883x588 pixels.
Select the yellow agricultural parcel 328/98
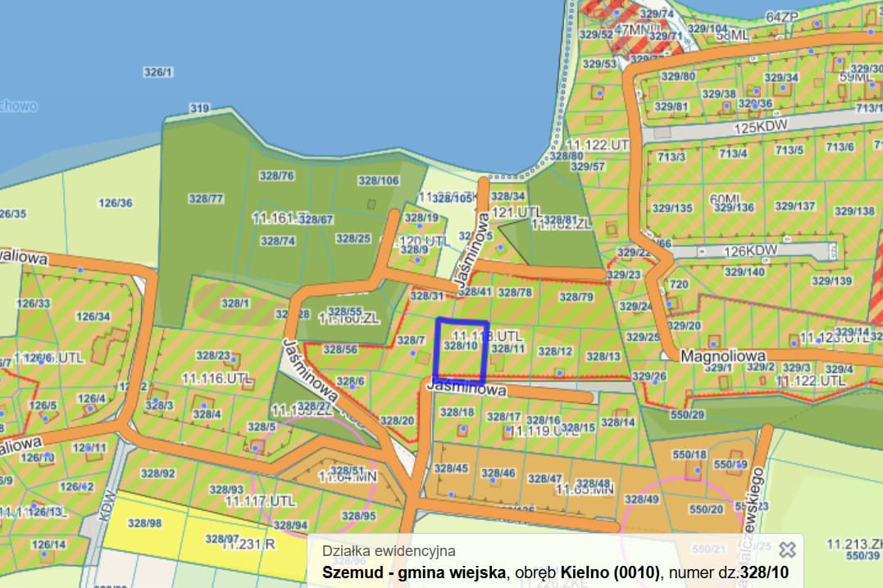click(145, 523)
